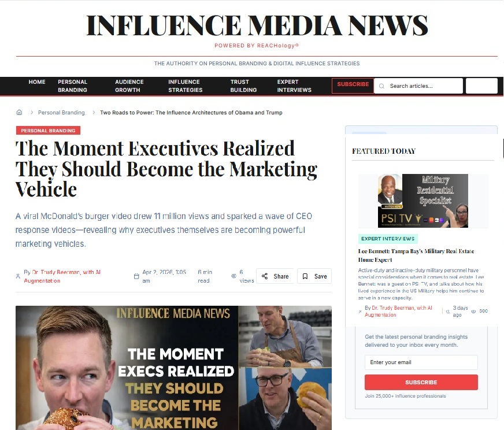Click the search magnifier icon

click(381, 86)
